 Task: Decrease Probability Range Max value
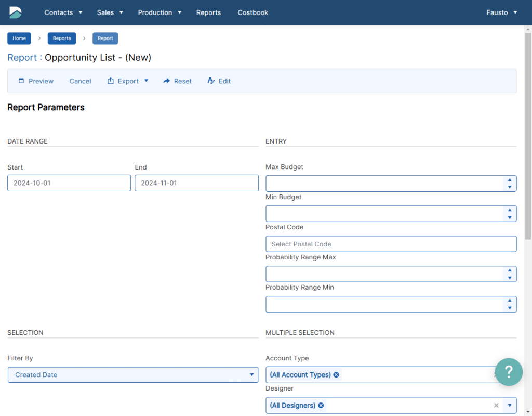[x=510, y=278]
